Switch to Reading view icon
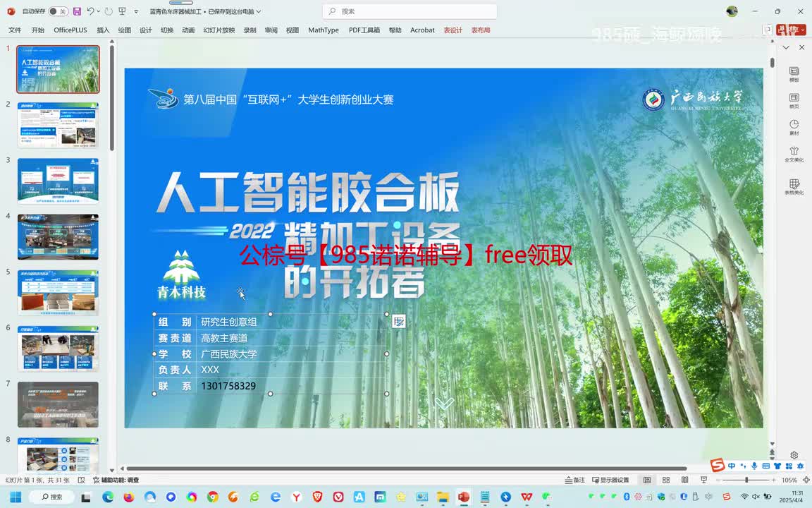Screen dimensions: 812x508 tap(684, 480)
